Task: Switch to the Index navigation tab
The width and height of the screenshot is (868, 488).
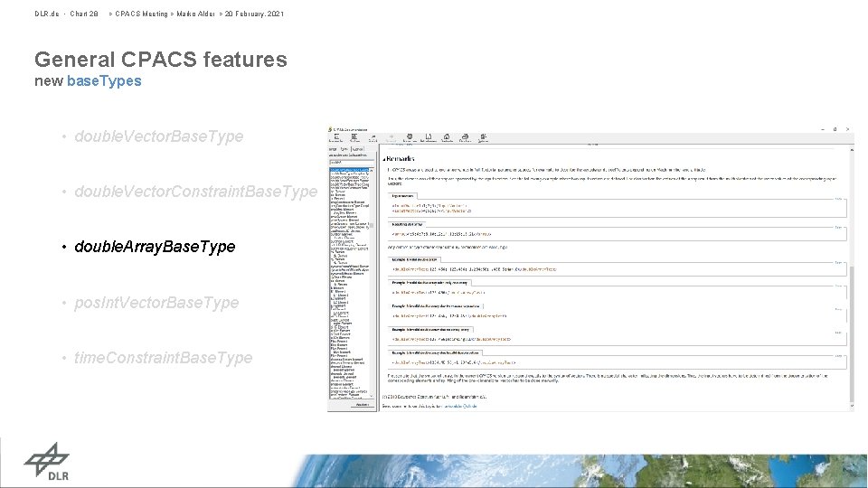Action: point(344,149)
